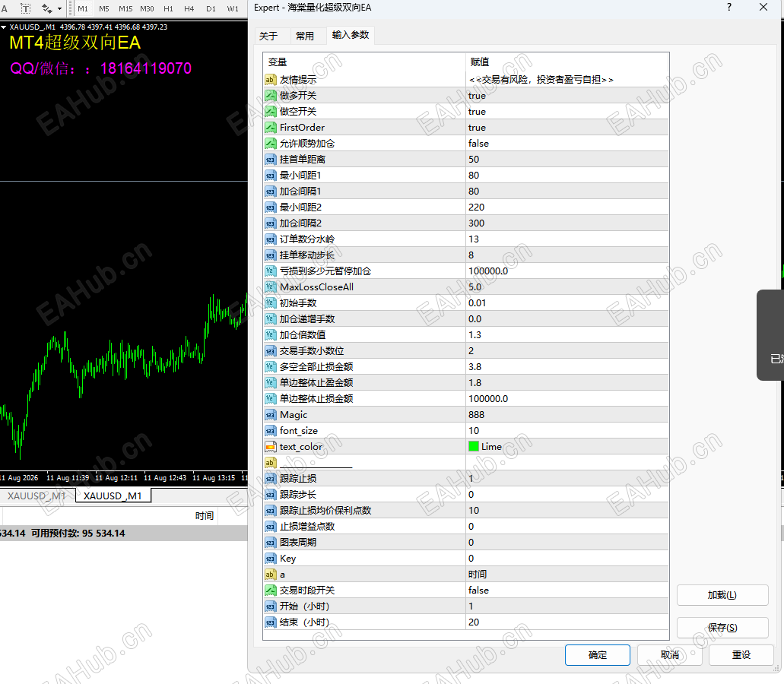Select the 加仓倍数值 value 1.3
This screenshot has width=784, height=684.
567,334
